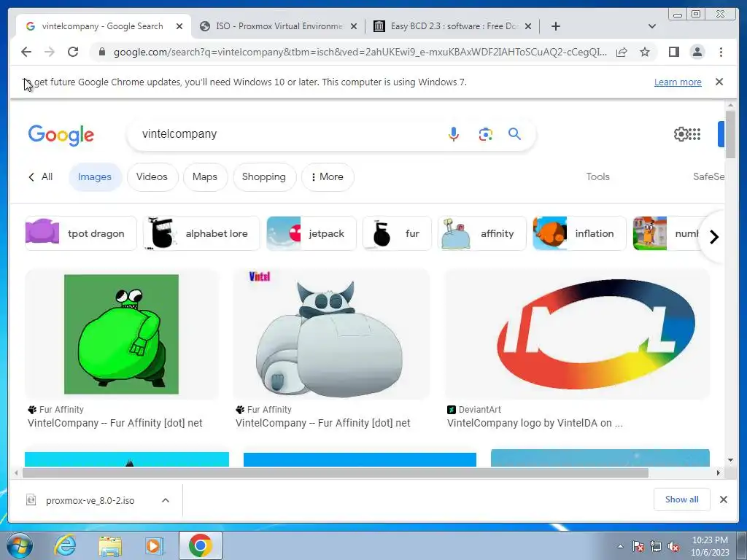Click the fur suggestion chip
747x560 pixels.
pos(397,233)
